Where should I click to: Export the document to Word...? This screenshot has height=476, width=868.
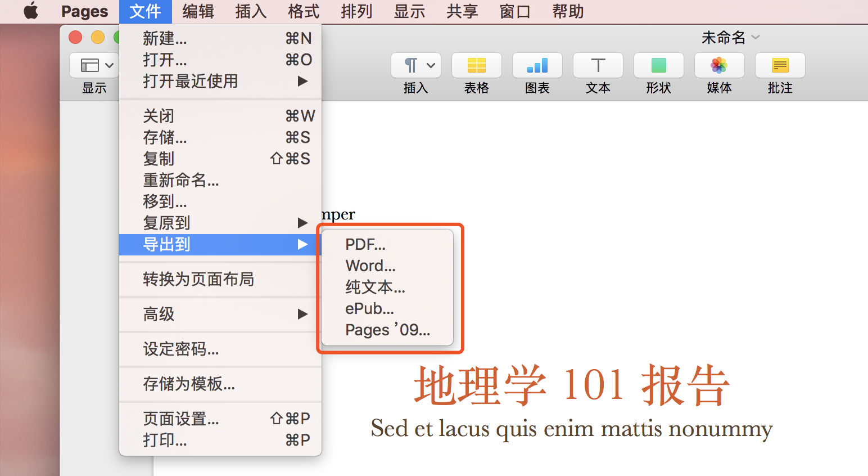(x=387, y=266)
